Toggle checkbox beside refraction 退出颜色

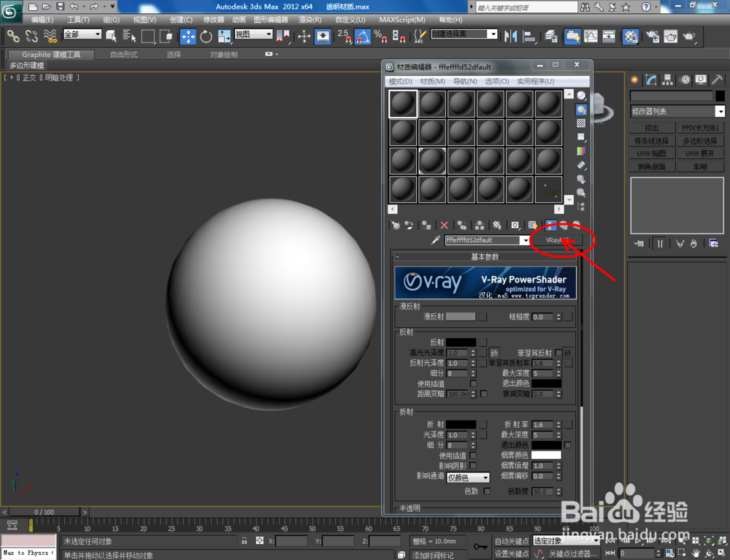point(567,445)
